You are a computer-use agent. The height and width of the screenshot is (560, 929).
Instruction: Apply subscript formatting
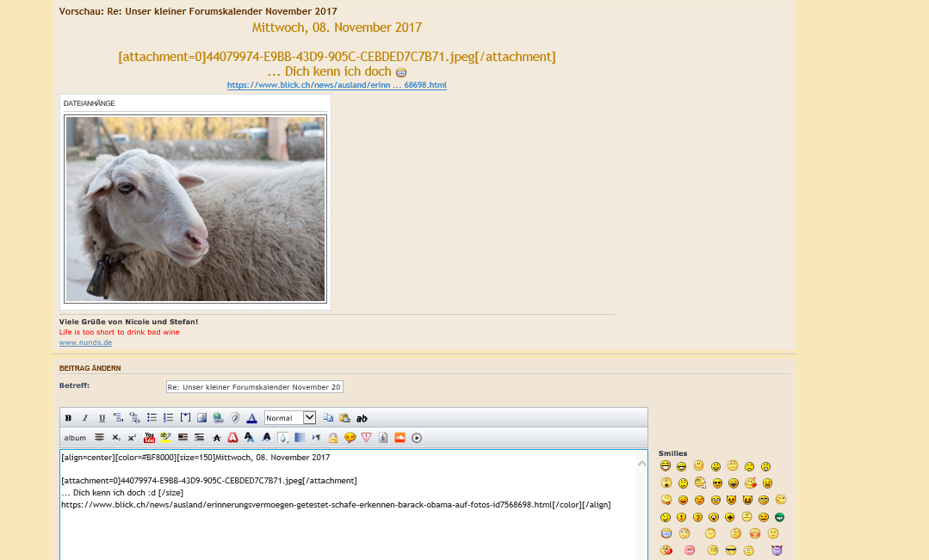point(116,438)
